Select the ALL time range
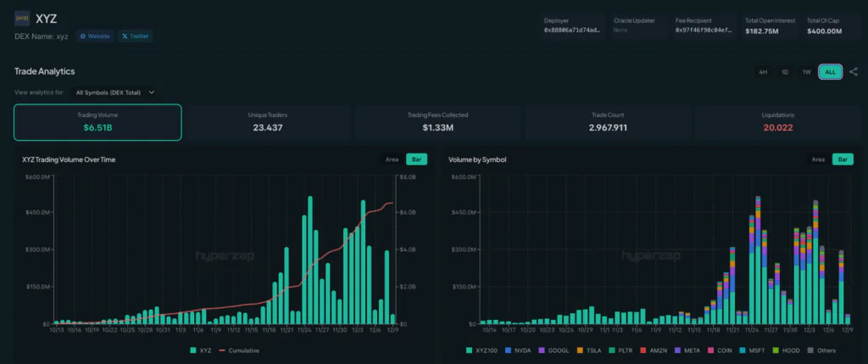 (x=830, y=72)
